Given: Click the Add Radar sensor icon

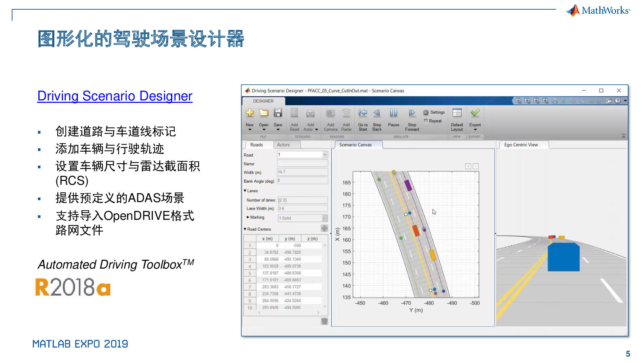Looking at the screenshot, I should [x=346, y=113].
